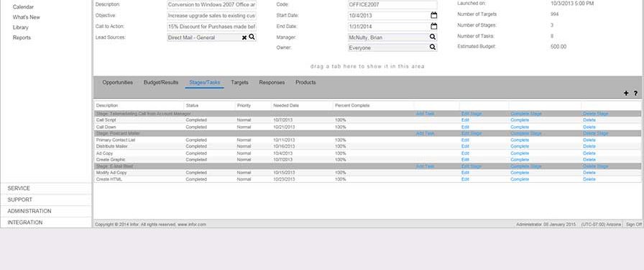Image resolution: width=644 pixels, height=270 pixels.
Task: Switch to the Opportunities tab
Action: [x=117, y=82]
